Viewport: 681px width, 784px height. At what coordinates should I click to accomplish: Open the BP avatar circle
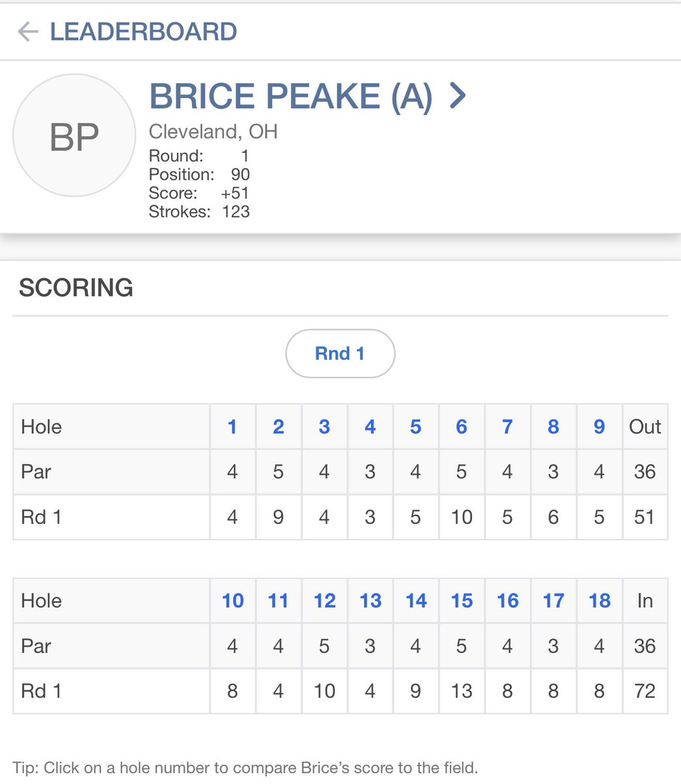tap(74, 136)
